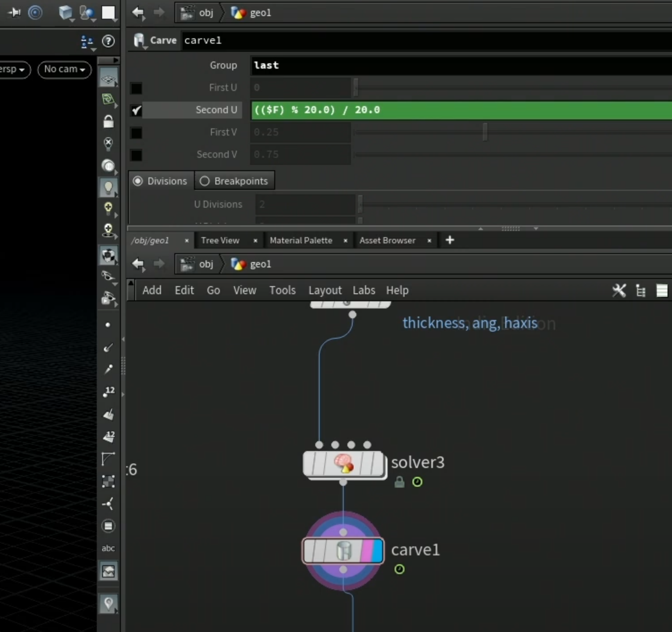Image resolution: width=672 pixels, height=632 pixels.
Task: Open the Carve operator type menu
Action: 140,41
